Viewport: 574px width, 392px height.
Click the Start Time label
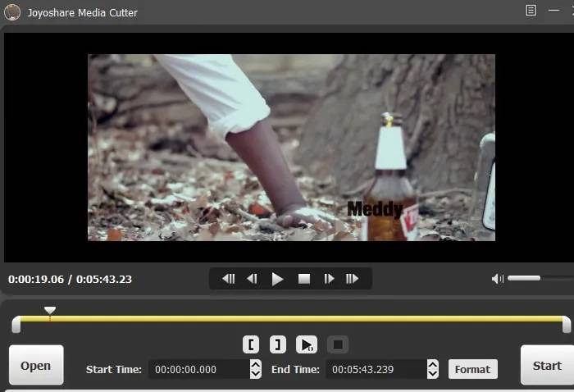[114, 370]
